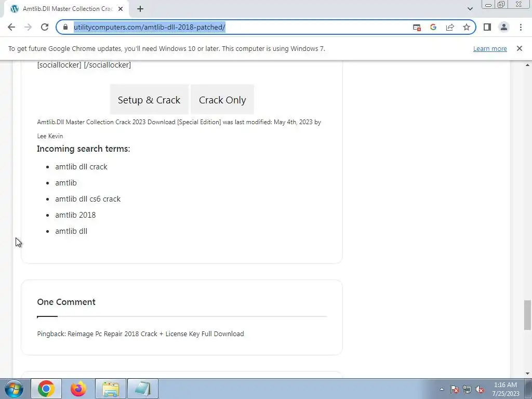The height and width of the screenshot is (399, 532).
Task: Click the 'Incoming search terms:' heading
Action: (84, 149)
